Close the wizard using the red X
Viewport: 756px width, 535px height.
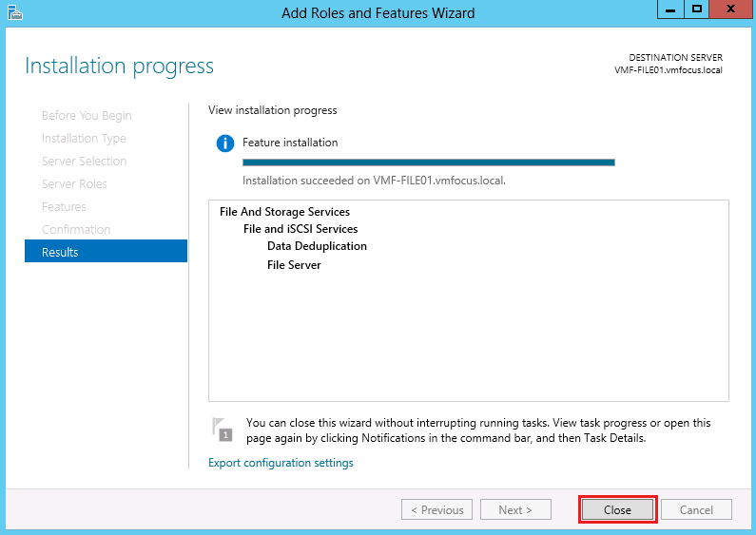730,10
